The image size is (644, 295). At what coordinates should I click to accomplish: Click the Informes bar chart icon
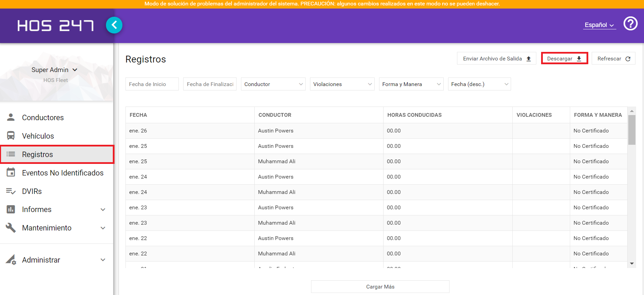11,209
